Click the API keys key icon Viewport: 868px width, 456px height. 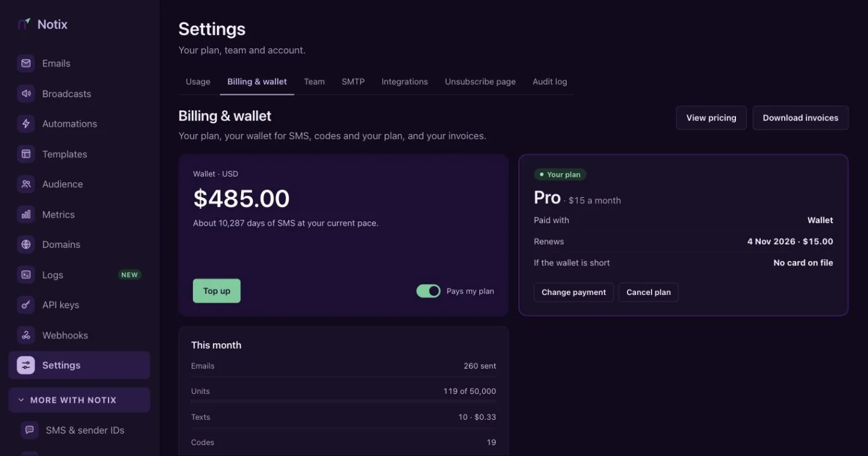[26, 305]
